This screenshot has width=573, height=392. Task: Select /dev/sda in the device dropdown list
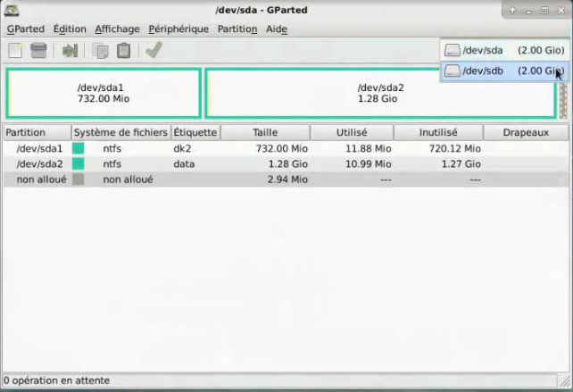pyautogui.click(x=503, y=51)
